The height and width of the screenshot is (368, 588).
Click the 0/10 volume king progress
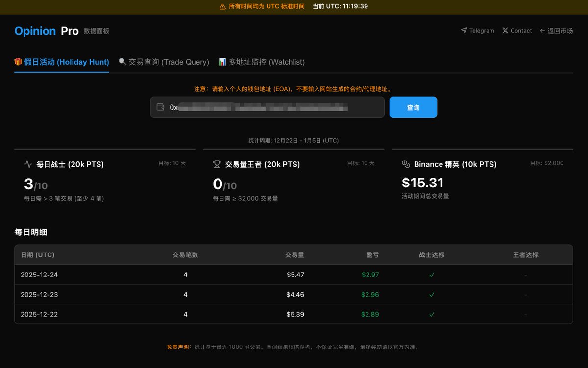click(225, 184)
